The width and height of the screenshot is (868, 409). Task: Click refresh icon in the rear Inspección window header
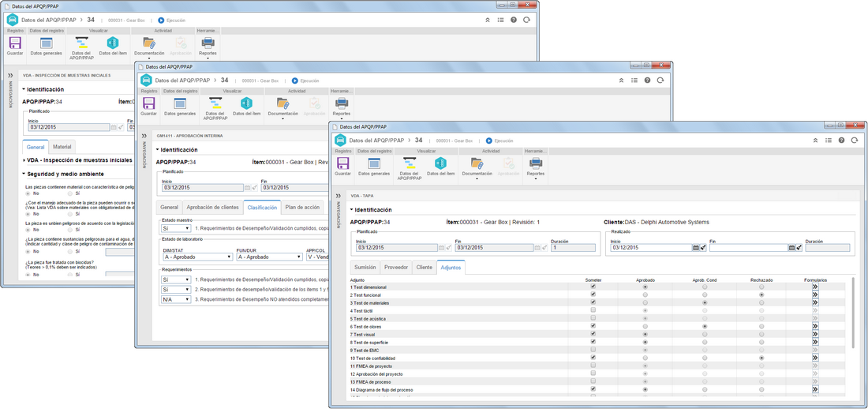(x=526, y=20)
